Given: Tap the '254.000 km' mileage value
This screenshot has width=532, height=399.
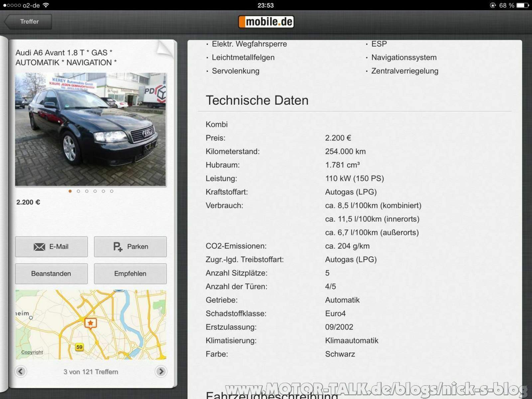Looking at the screenshot, I should pos(345,152).
